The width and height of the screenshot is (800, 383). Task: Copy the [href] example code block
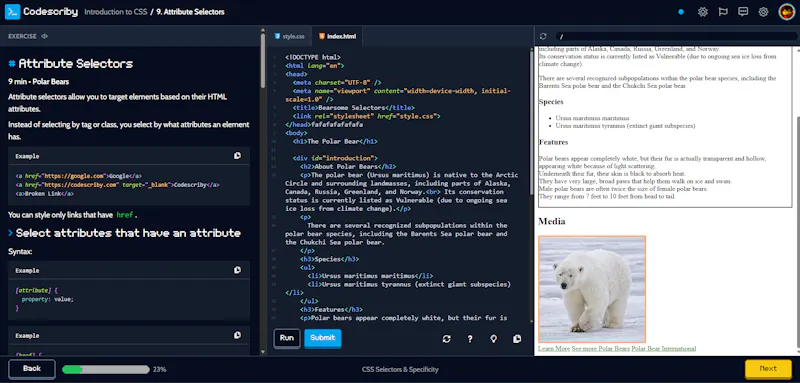pos(237,336)
